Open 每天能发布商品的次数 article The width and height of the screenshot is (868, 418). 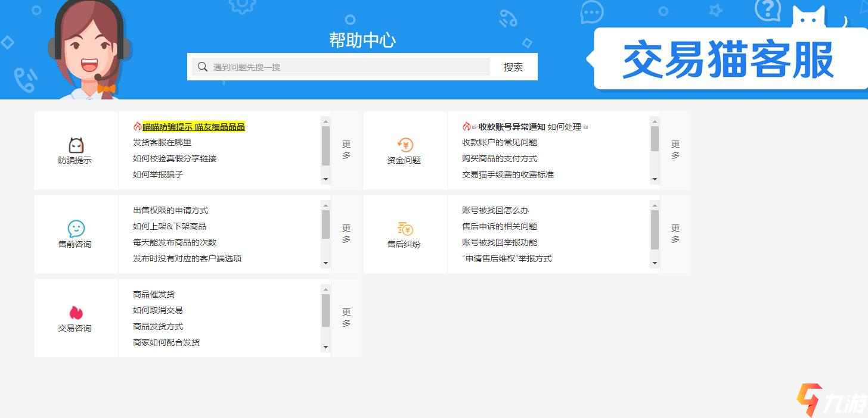pos(175,243)
